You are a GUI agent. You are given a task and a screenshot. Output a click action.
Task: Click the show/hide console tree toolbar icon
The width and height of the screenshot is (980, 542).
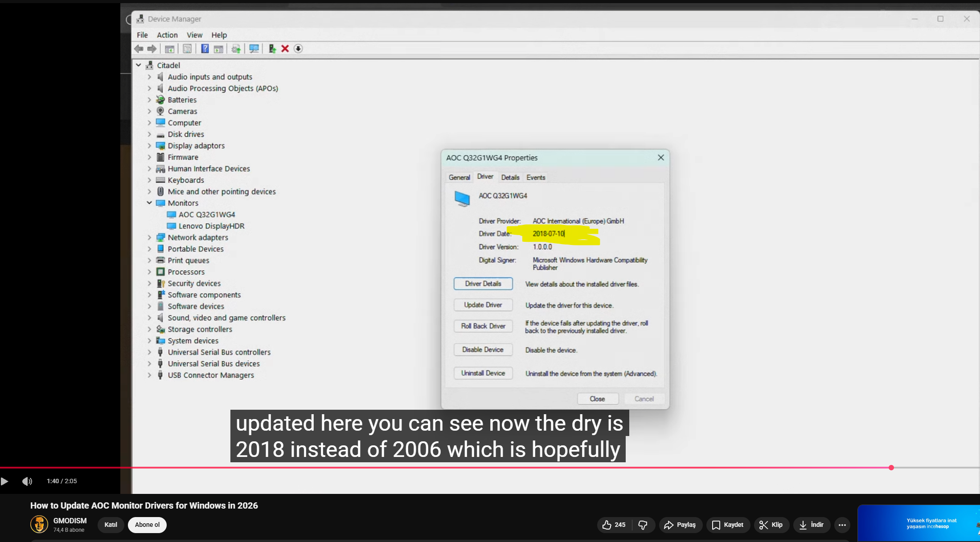pyautogui.click(x=169, y=49)
